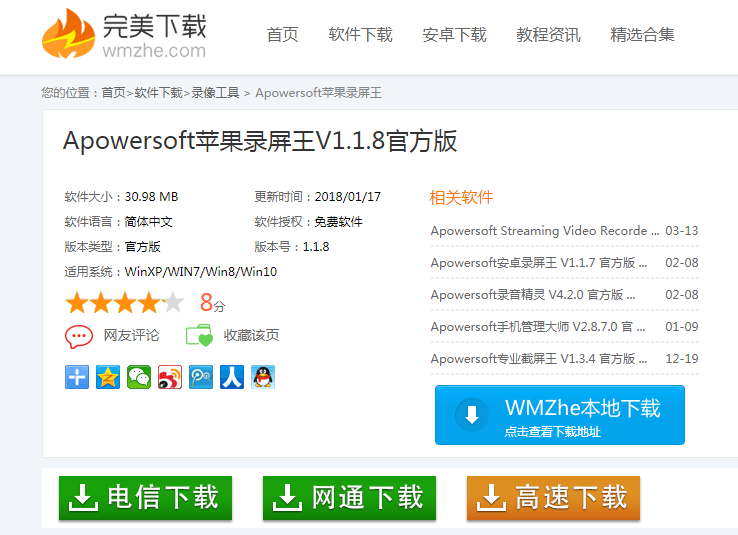Click the WMZhe本地下载 button
Screen dimensions: 738x535
pos(560,415)
